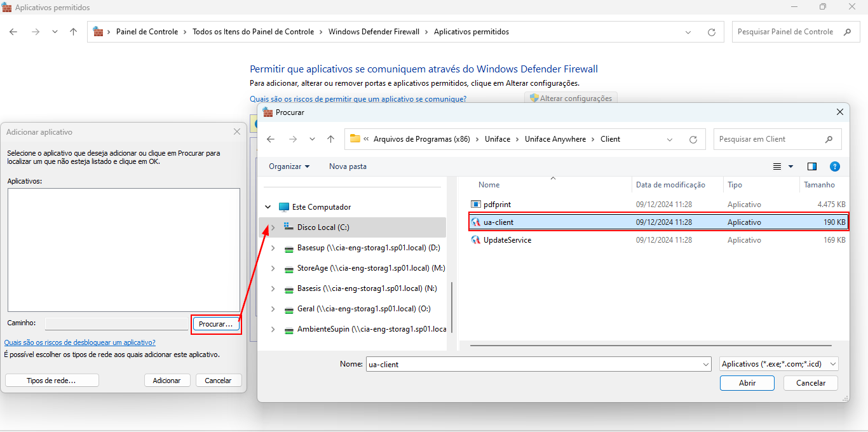Open the view options dropdown arrow

click(791, 166)
